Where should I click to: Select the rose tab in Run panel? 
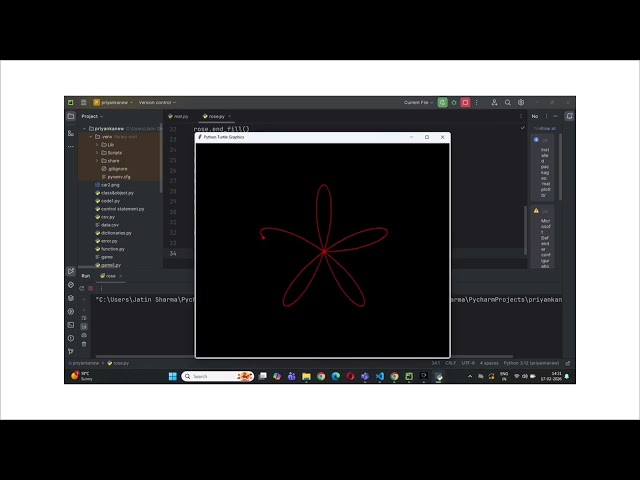[x=108, y=276]
